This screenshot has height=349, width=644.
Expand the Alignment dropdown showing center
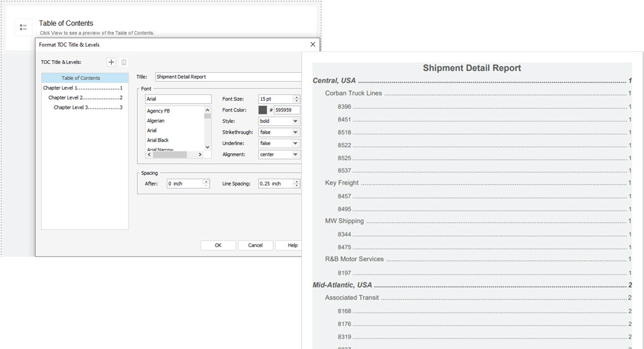pyautogui.click(x=279, y=155)
